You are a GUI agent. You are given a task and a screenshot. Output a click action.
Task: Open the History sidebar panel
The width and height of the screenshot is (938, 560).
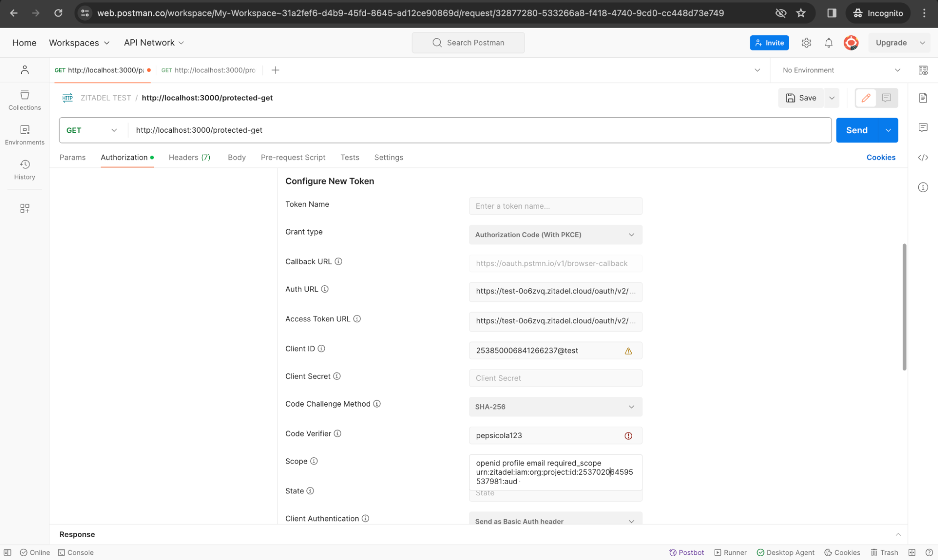[24, 170]
